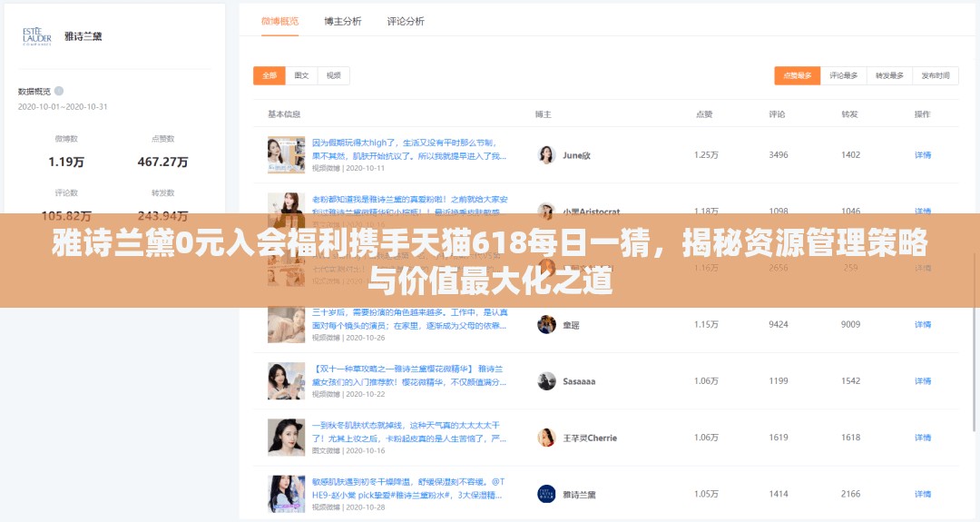Viewport: 980px width, 522px height.
Task: Click the 博主 column header
Action: tap(544, 114)
